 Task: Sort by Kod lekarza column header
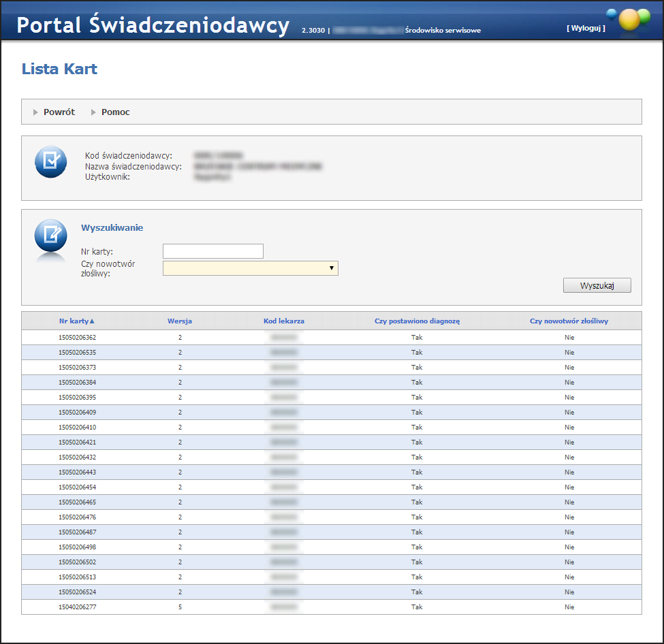click(x=284, y=321)
